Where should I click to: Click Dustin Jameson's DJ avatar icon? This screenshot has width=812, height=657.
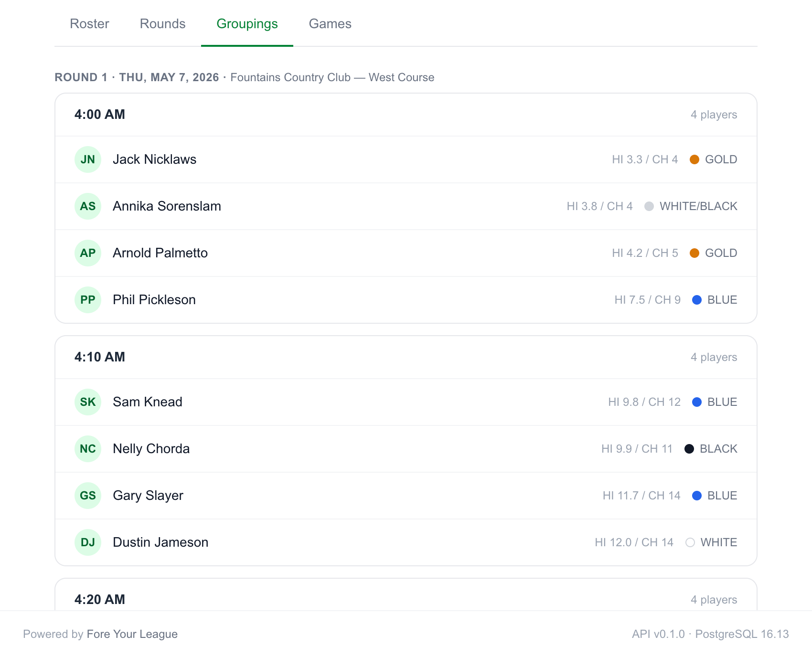tap(88, 542)
